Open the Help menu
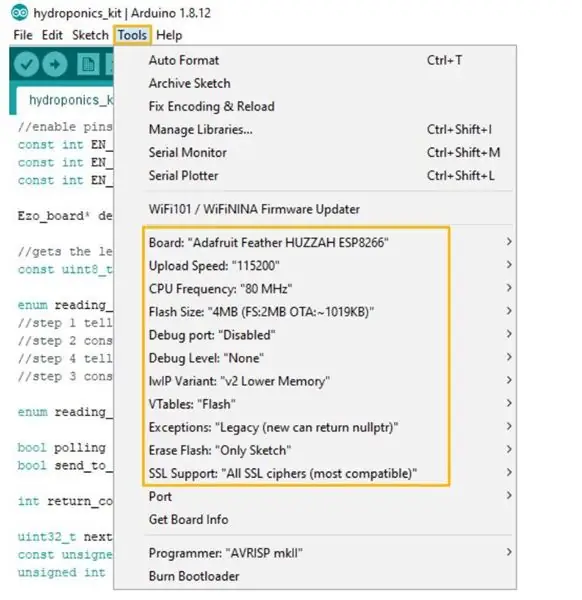 click(x=169, y=35)
